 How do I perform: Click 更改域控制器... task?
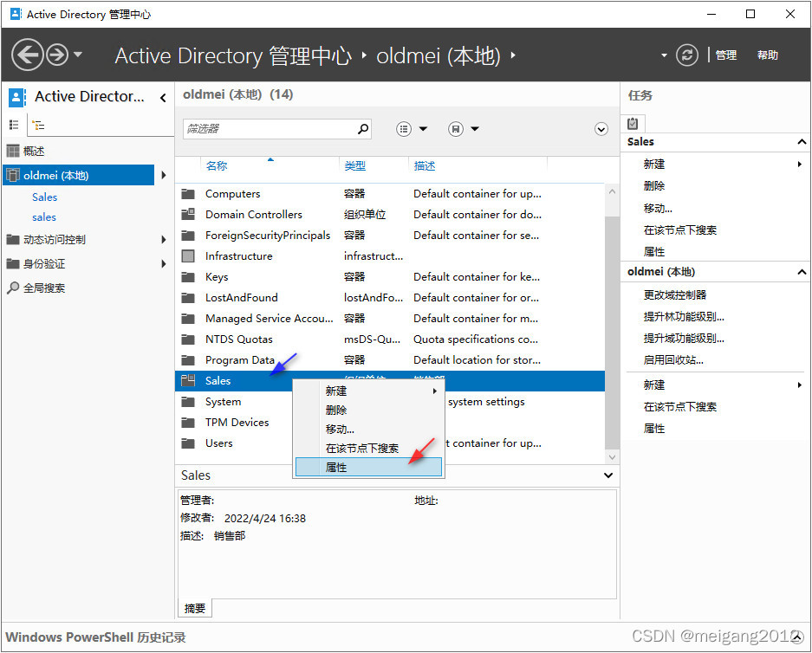(x=675, y=295)
